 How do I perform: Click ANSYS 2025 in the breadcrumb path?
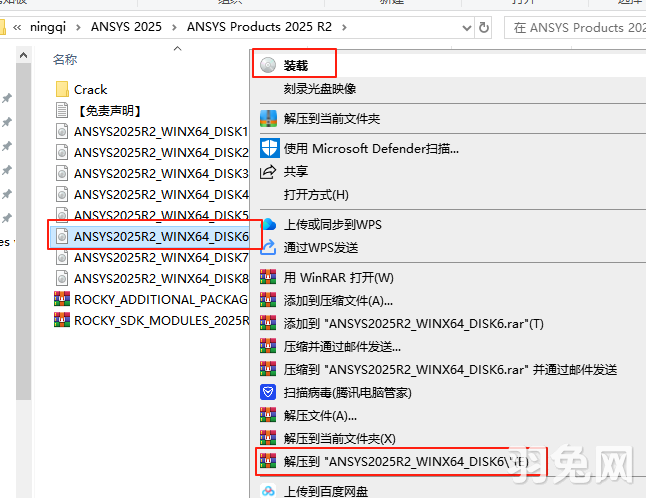coord(126,27)
